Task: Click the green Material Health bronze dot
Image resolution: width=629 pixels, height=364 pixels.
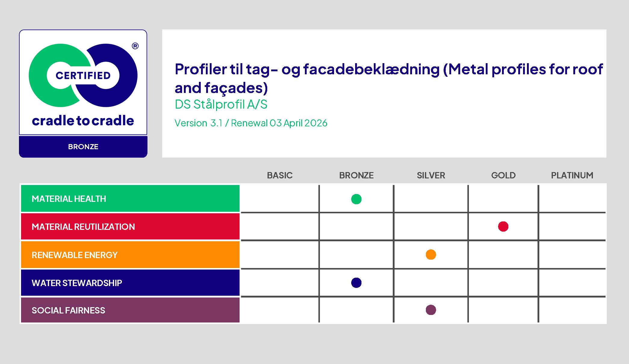Action: [x=356, y=199]
